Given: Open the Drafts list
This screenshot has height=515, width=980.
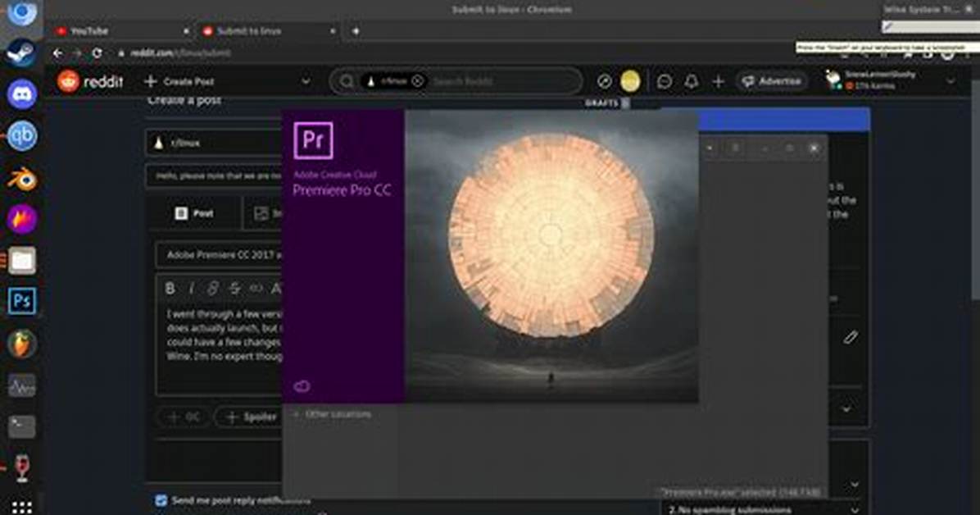Looking at the screenshot, I should coord(607,103).
